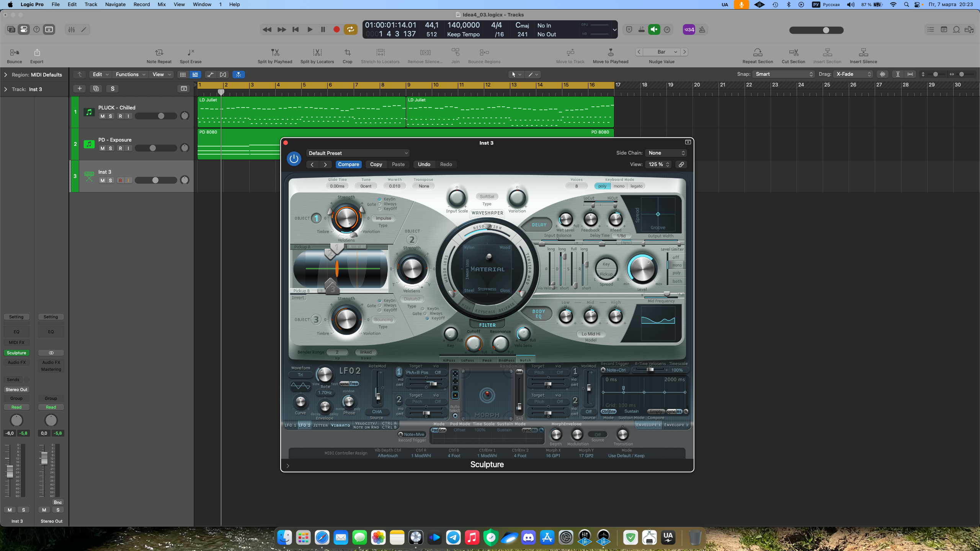Screen dimensions: 980x551
Task: Open the Side Chain None dropdown
Action: point(666,153)
